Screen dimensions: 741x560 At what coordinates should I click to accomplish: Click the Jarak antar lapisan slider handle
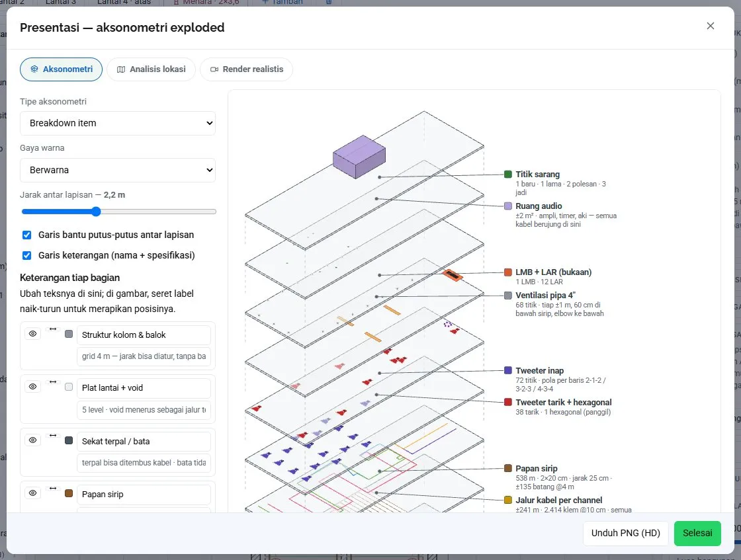96,212
